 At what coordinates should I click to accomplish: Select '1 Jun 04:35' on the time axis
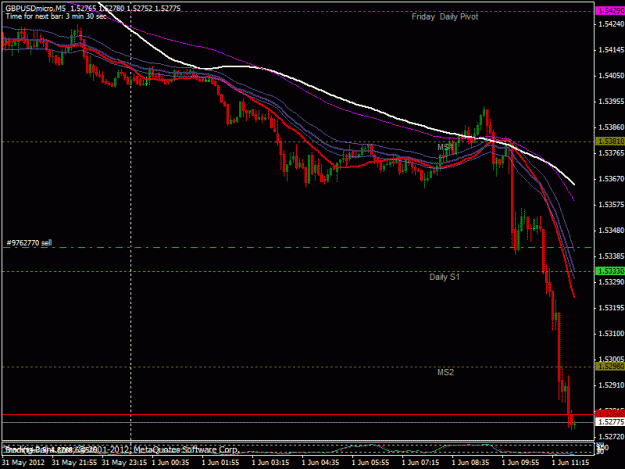pyautogui.click(x=320, y=463)
